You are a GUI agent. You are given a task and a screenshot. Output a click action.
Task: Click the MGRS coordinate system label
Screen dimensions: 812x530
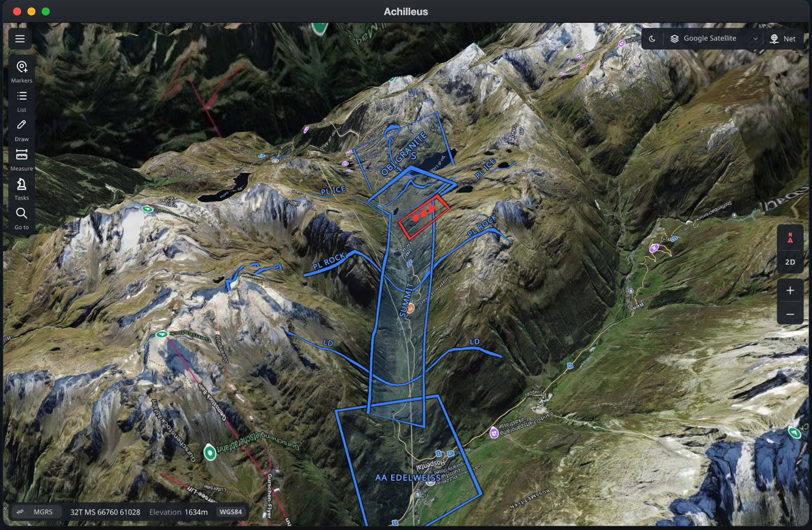(x=43, y=512)
